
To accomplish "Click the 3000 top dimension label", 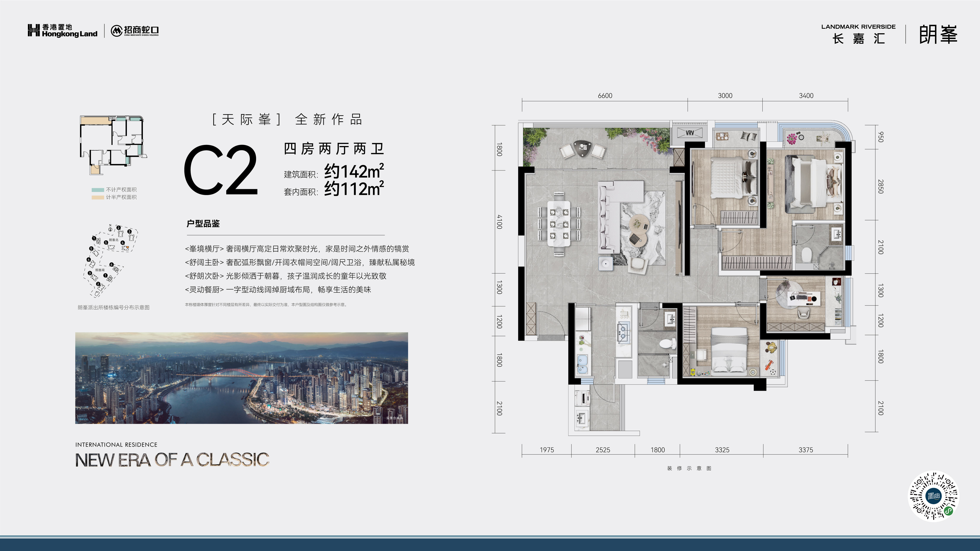I will [725, 96].
